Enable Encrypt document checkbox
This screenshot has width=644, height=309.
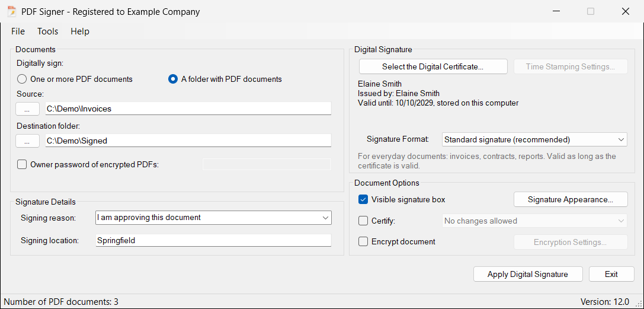(x=397, y=241)
